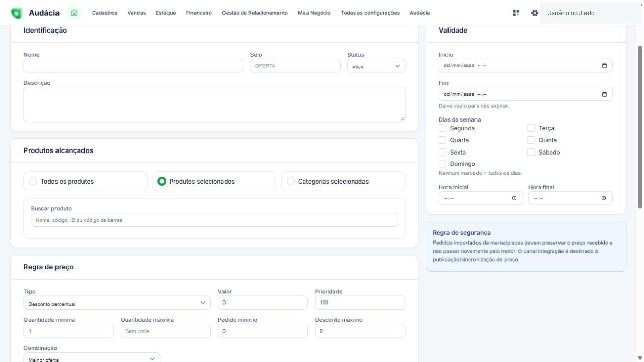Click clock icon in Hora final field

coord(604,198)
